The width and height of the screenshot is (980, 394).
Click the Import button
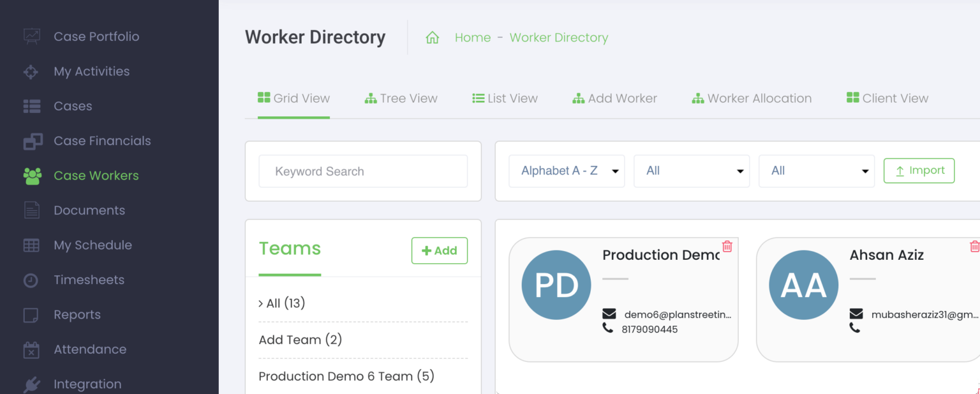(x=919, y=170)
